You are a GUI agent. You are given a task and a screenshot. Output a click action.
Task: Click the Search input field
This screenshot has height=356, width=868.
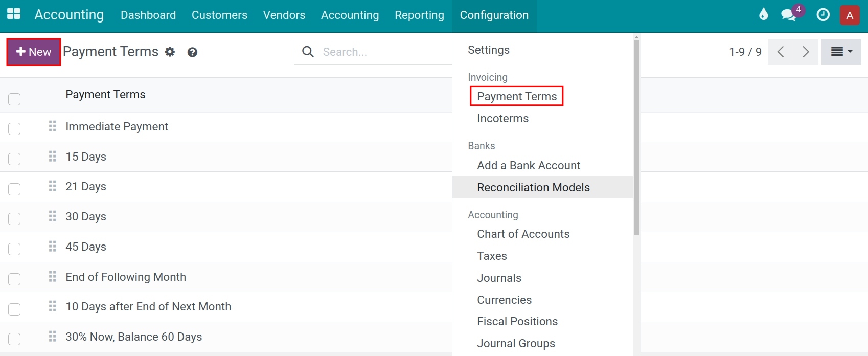[x=386, y=52]
